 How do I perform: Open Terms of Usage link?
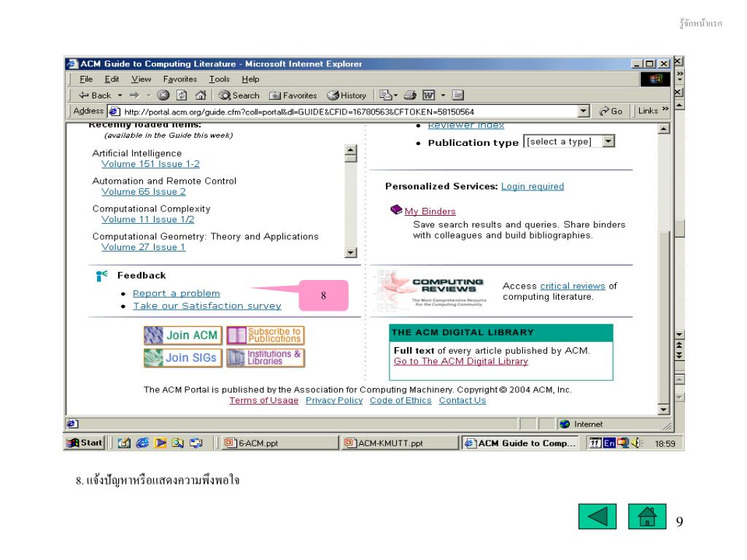tap(263, 400)
